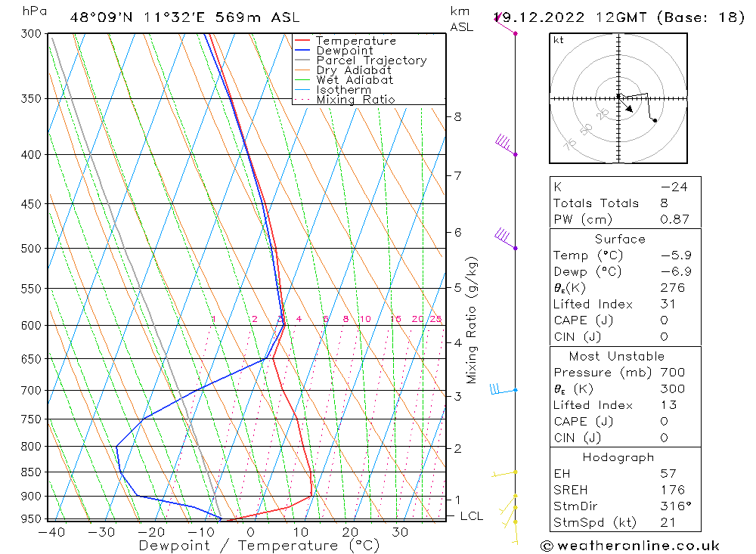Click the SREH value '176'
This screenshot has width=756, height=554.
click(673, 491)
